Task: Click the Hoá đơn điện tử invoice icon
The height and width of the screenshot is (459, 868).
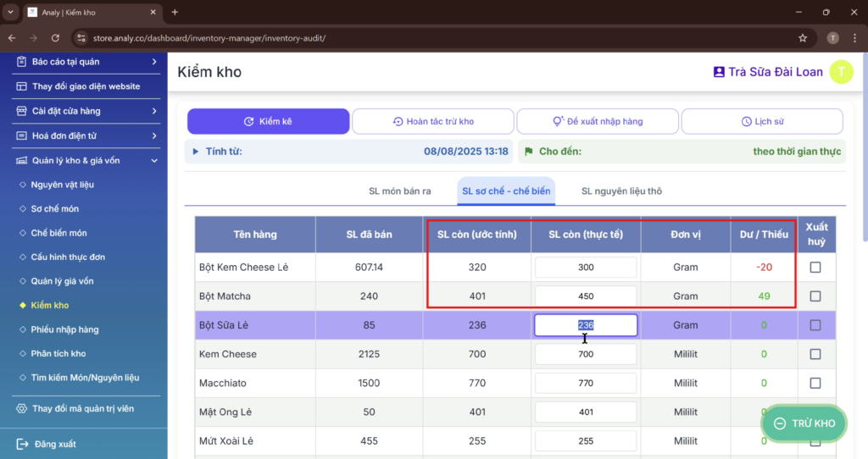Action: point(22,135)
